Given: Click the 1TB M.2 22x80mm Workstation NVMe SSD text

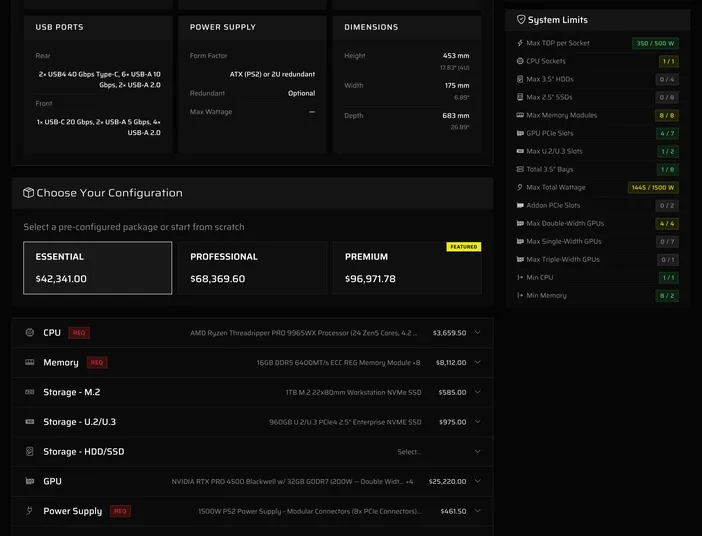Looking at the screenshot, I should coord(354,392).
